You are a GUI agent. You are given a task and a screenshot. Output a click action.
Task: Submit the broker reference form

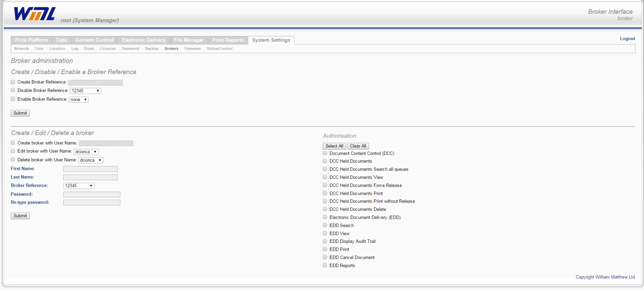[20, 113]
